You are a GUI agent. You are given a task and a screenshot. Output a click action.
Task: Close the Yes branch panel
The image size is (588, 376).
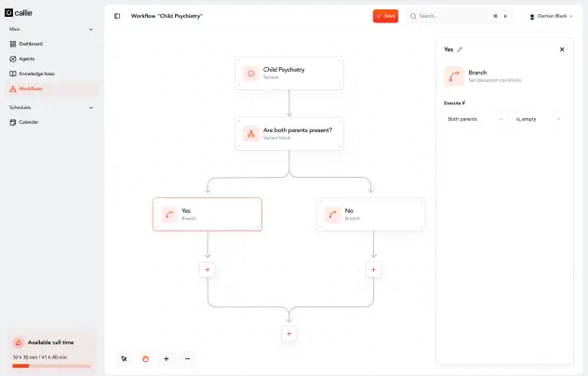point(562,49)
